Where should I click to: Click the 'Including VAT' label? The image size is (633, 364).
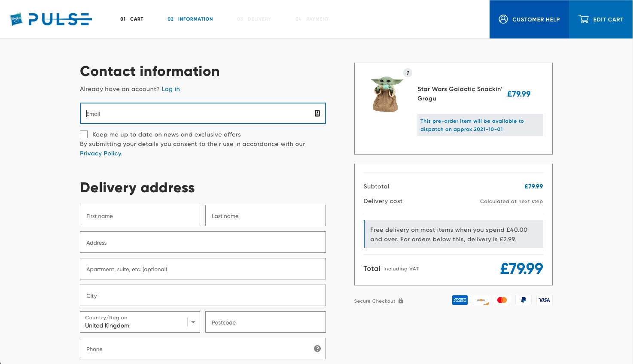click(401, 269)
